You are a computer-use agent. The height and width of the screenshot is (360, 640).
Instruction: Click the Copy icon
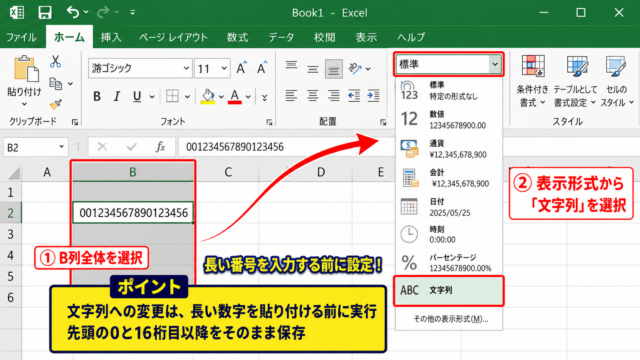pos(56,84)
